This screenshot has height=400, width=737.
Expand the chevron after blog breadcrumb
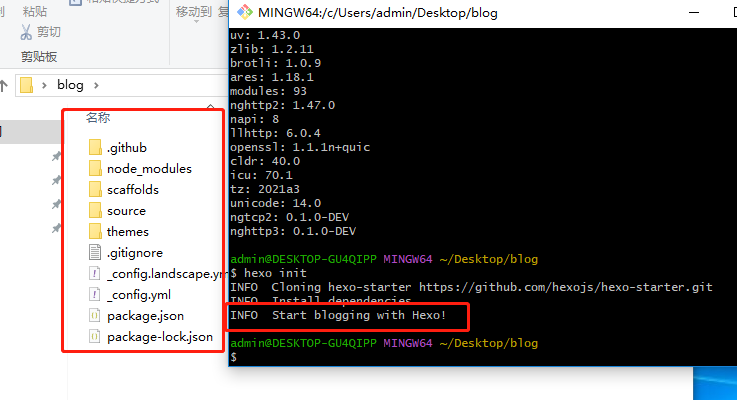coord(96,85)
